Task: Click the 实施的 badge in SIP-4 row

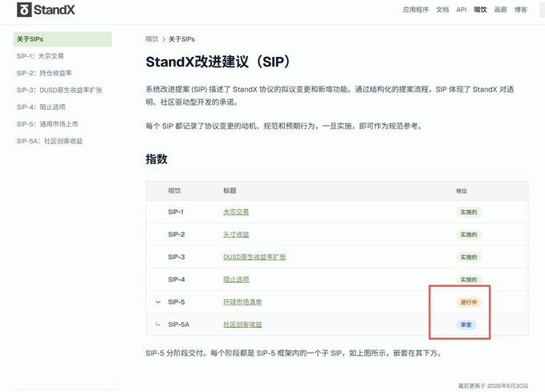Action: [469, 280]
